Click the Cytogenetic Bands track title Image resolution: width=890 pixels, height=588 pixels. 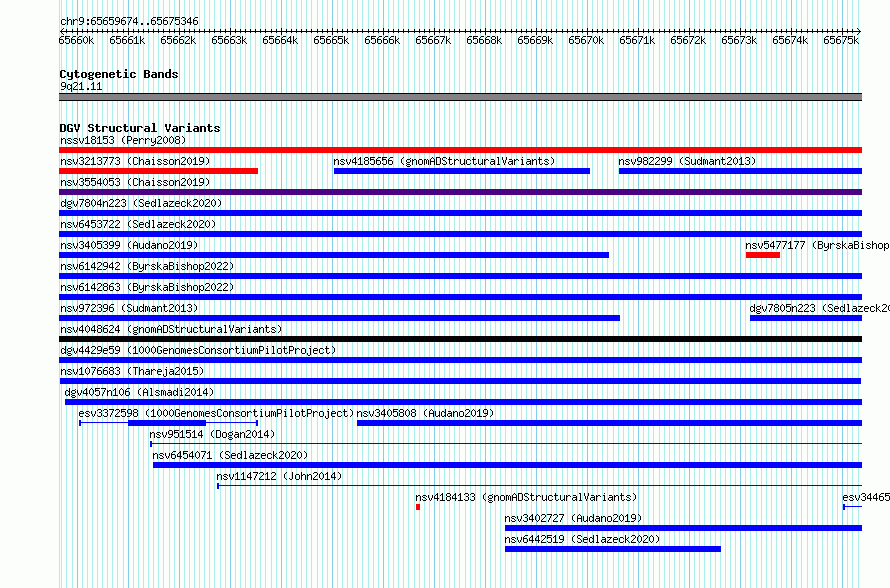pyautogui.click(x=119, y=74)
